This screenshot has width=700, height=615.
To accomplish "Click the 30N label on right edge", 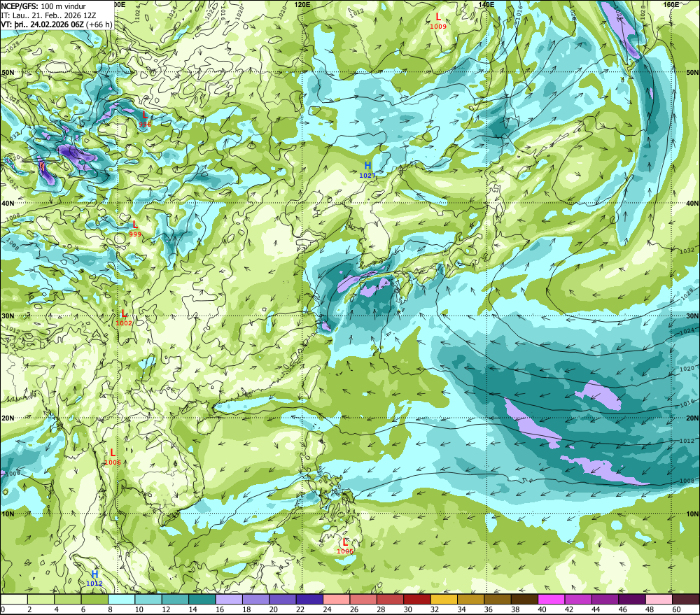I will coord(692,316).
